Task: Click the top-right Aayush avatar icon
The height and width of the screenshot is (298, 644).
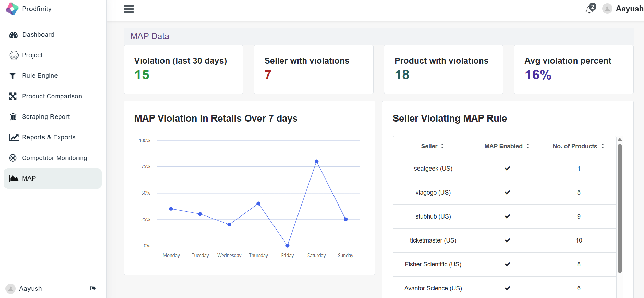Action: coord(607,9)
